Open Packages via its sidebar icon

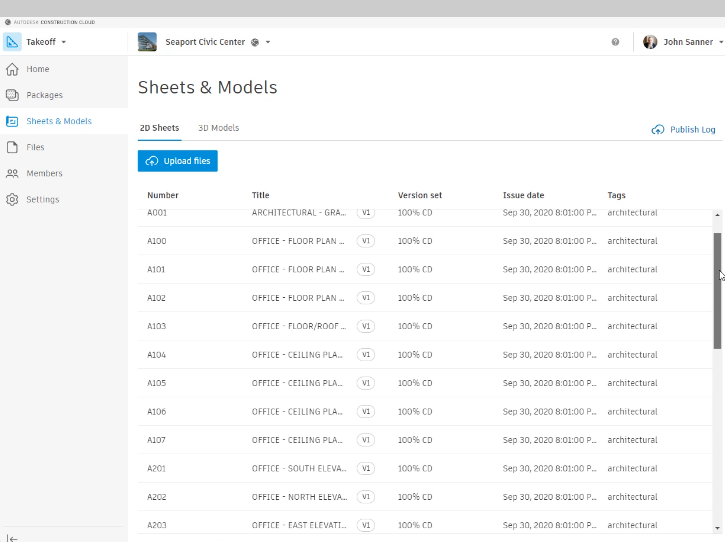(x=12, y=95)
